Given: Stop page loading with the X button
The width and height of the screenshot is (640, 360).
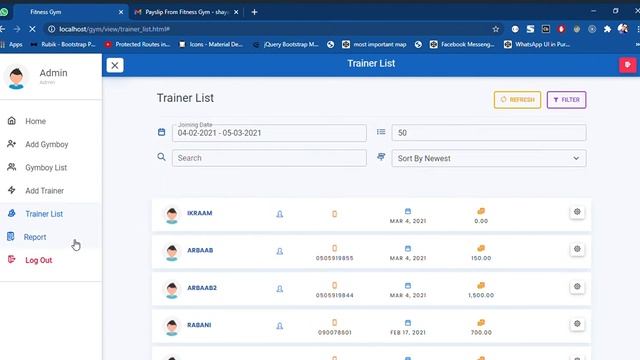Looking at the screenshot, I should [x=32, y=29].
